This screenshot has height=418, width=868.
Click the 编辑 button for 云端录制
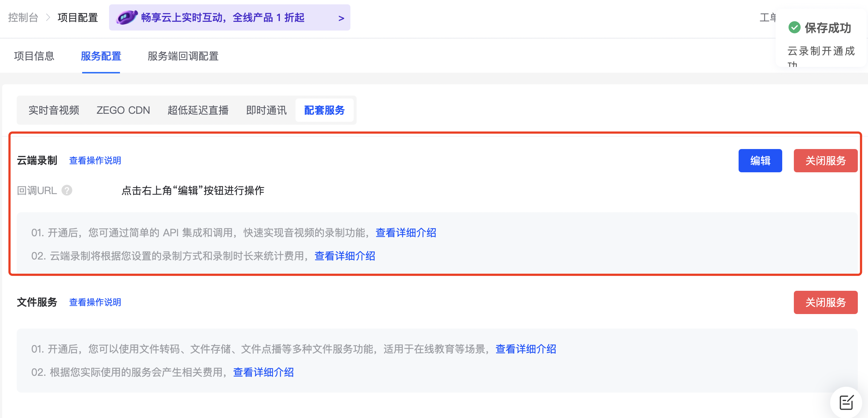click(760, 160)
